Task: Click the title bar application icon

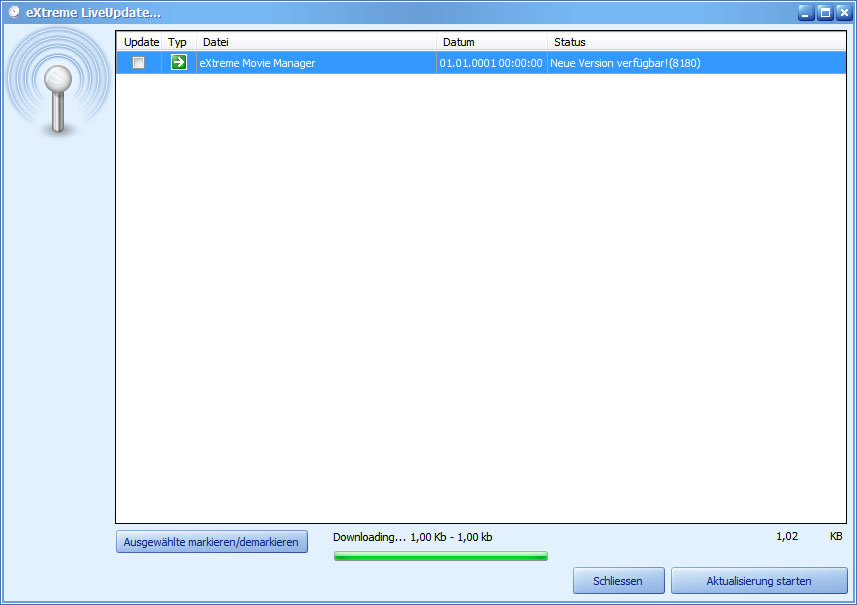Action: pos(14,12)
